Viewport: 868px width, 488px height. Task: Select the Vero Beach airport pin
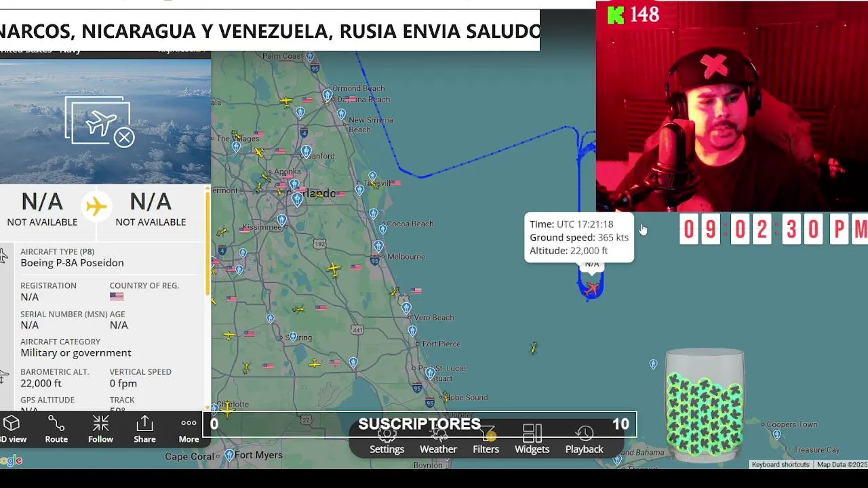pos(406,308)
